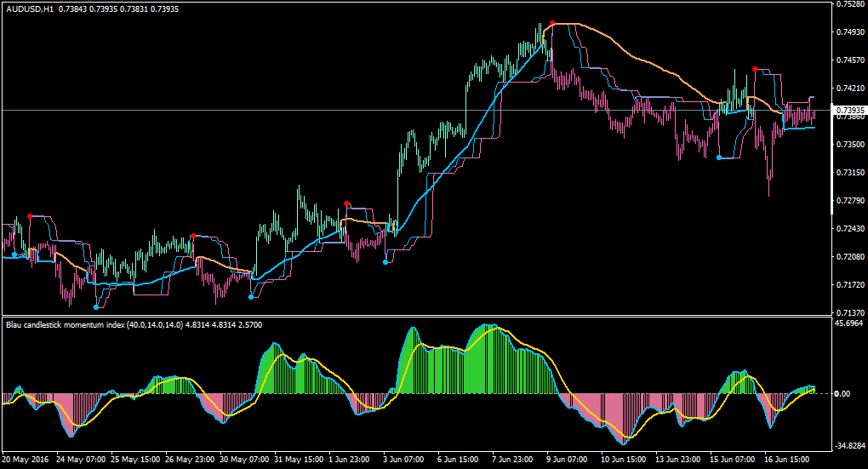Select the red dot near 1 Jun 23:00
This screenshot has width=868, height=469.
pyautogui.click(x=346, y=203)
